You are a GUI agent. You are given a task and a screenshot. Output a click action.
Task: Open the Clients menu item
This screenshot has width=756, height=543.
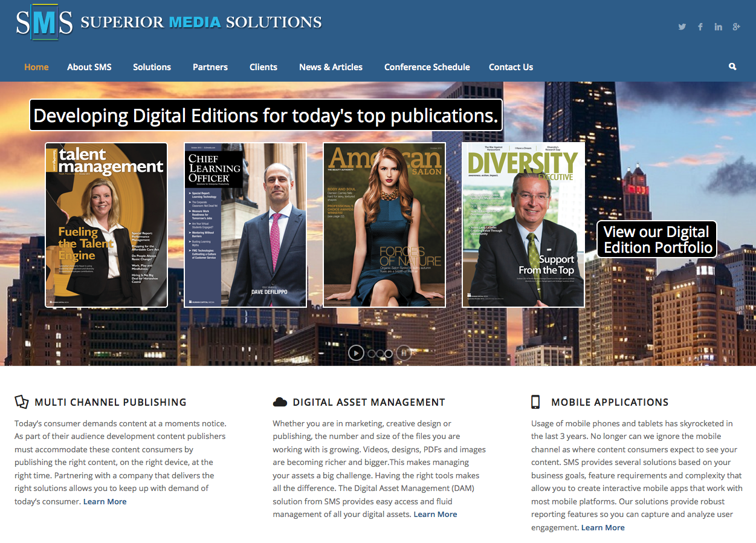[x=263, y=67]
